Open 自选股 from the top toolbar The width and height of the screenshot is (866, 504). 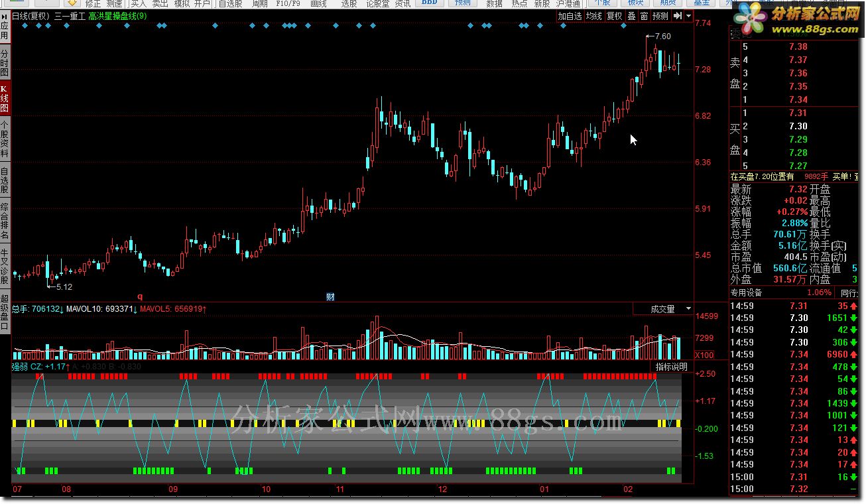[x=231, y=3]
